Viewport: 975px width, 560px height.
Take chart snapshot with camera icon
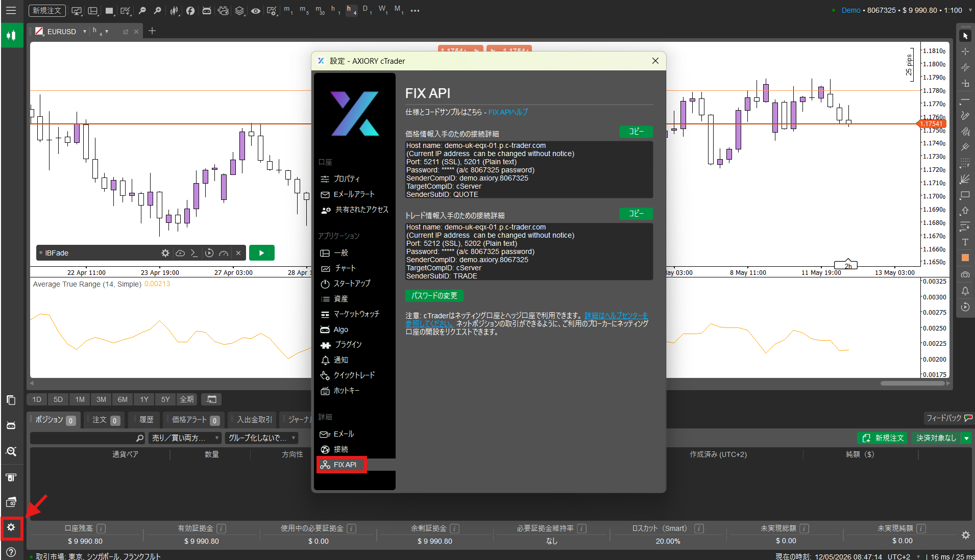(x=965, y=275)
